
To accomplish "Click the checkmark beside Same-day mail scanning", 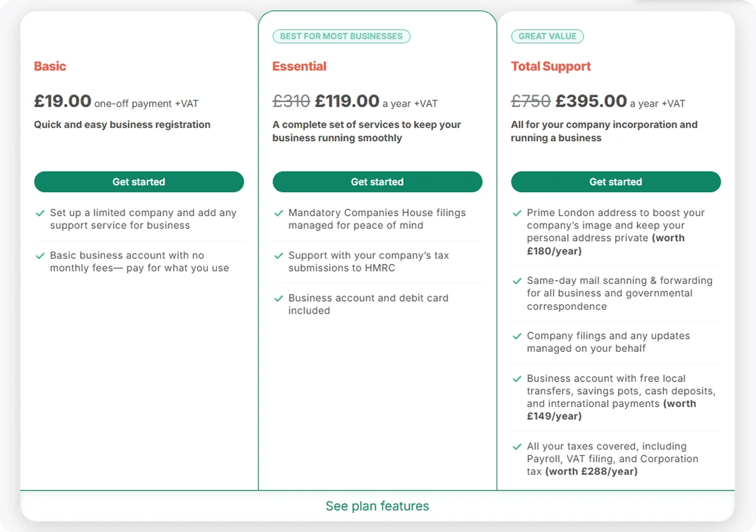I will [x=517, y=281].
